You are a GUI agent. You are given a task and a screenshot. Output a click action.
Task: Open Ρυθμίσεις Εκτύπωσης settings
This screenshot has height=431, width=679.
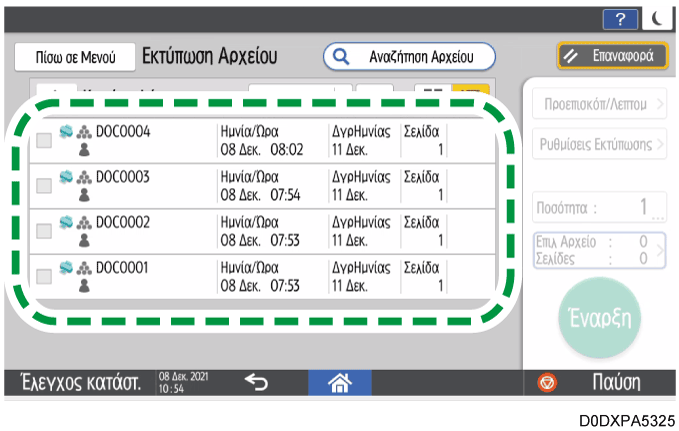pos(599,145)
